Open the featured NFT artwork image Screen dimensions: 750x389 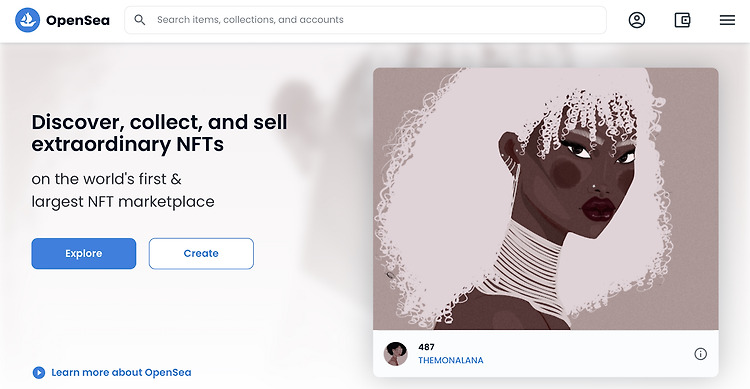[546, 199]
